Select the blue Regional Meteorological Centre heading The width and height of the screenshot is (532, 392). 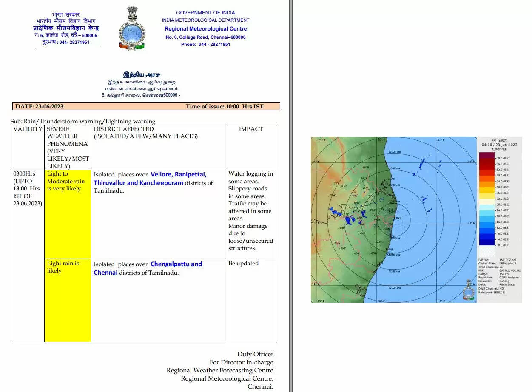coord(205,28)
